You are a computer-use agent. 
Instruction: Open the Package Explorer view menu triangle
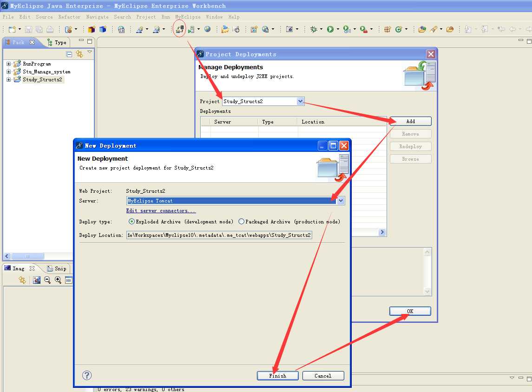pyautogui.click(x=90, y=52)
